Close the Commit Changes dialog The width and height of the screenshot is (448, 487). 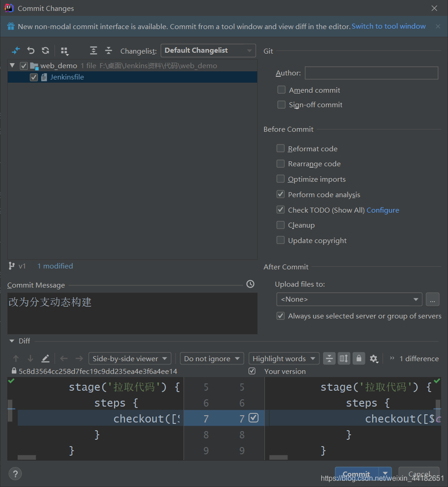pos(434,8)
